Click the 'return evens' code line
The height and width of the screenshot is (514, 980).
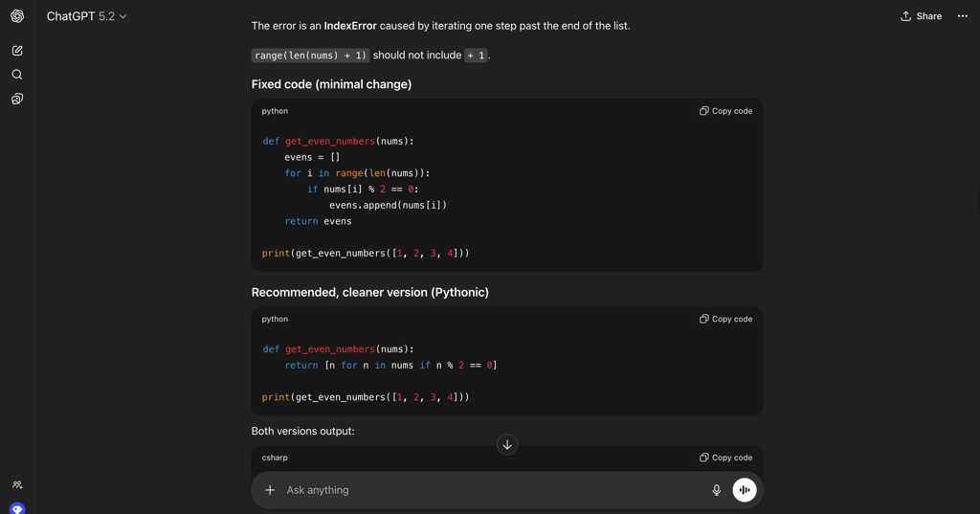tap(318, 221)
